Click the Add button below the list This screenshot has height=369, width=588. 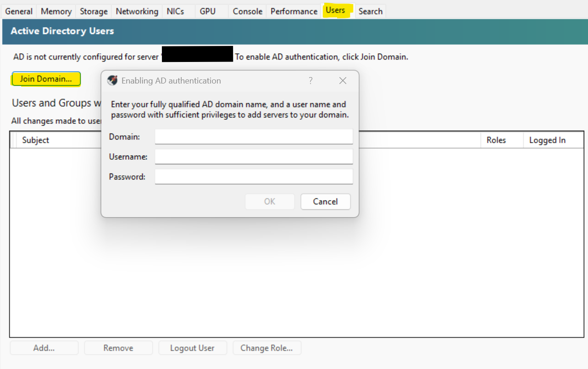point(44,348)
